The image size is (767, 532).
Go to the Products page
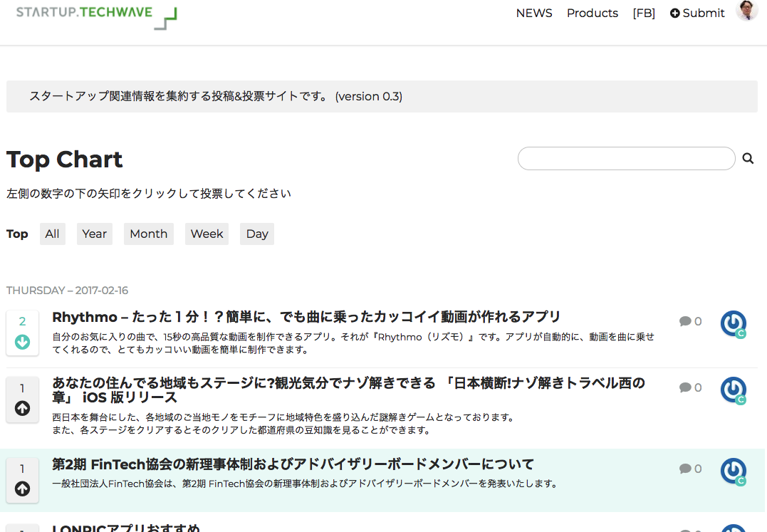click(592, 14)
